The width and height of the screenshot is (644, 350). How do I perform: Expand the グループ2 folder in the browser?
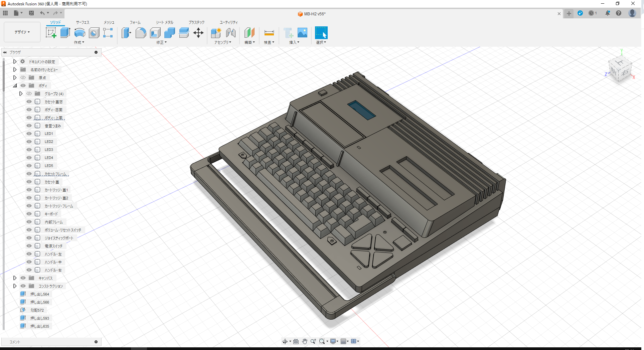pyautogui.click(x=21, y=94)
